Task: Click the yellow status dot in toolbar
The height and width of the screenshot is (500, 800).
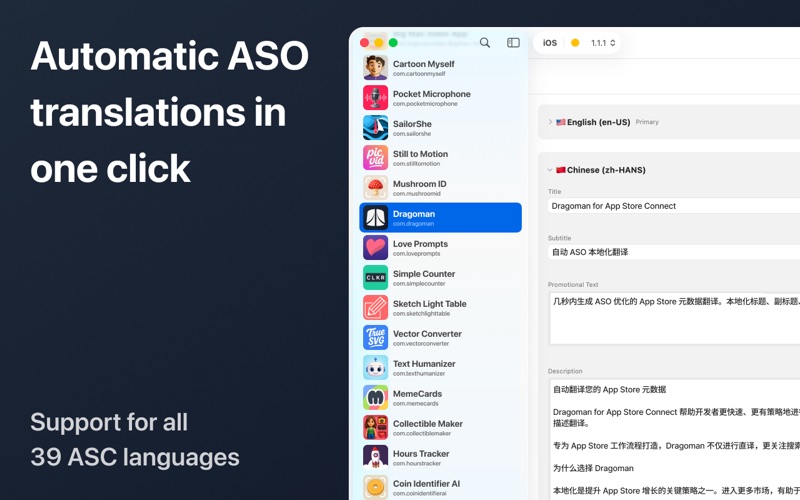Action: [x=575, y=43]
